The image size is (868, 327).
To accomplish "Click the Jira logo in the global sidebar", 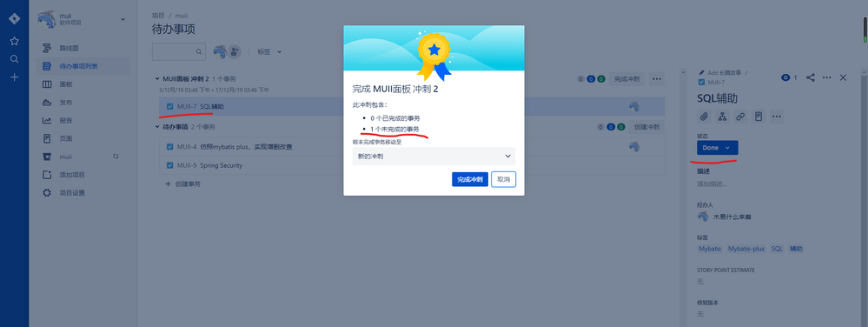I will pyautogui.click(x=15, y=19).
